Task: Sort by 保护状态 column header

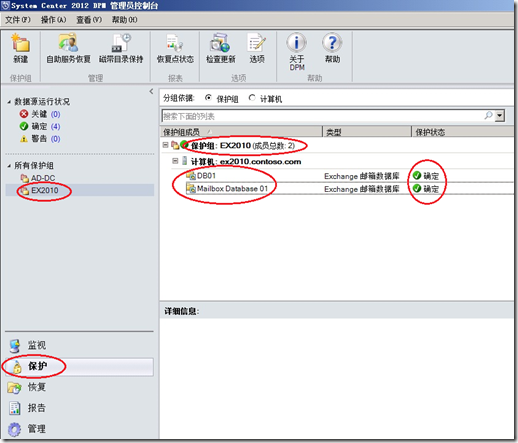Action: (463, 132)
